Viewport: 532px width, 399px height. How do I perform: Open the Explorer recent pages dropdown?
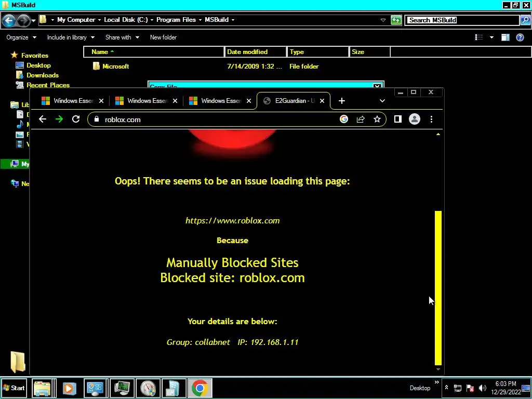coord(33,21)
